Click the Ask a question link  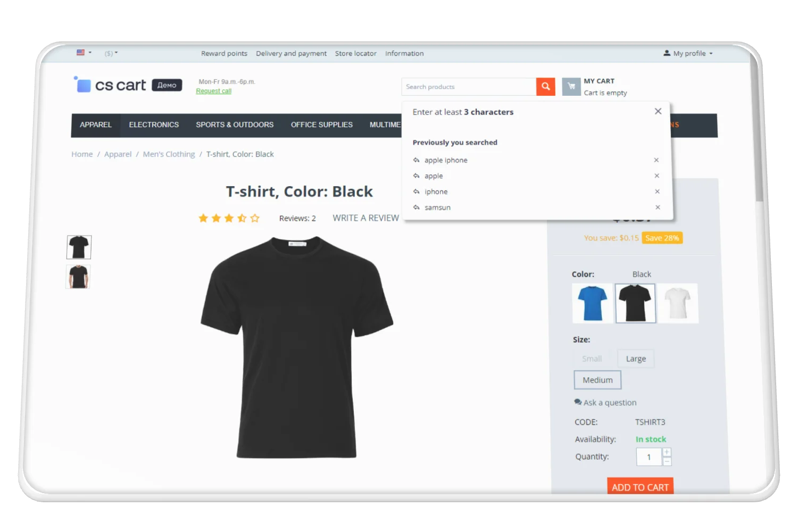[x=610, y=403]
